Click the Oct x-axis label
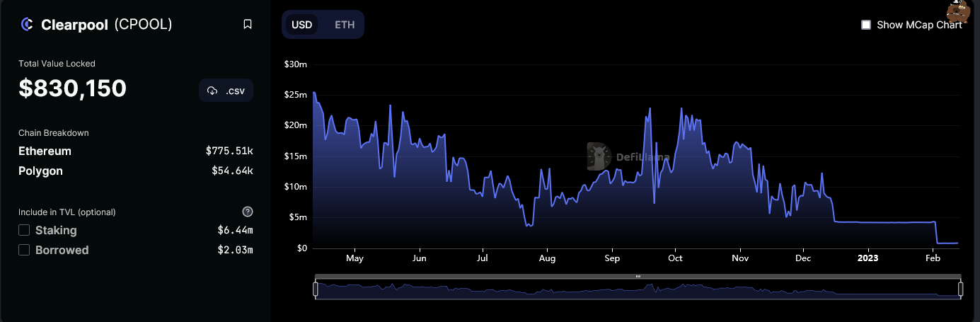 [x=676, y=258]
